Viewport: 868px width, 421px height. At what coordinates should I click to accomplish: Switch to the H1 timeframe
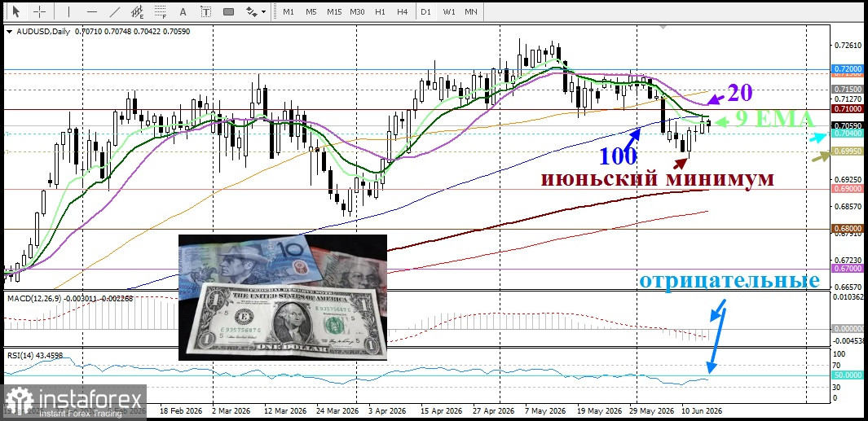point(380,11)
